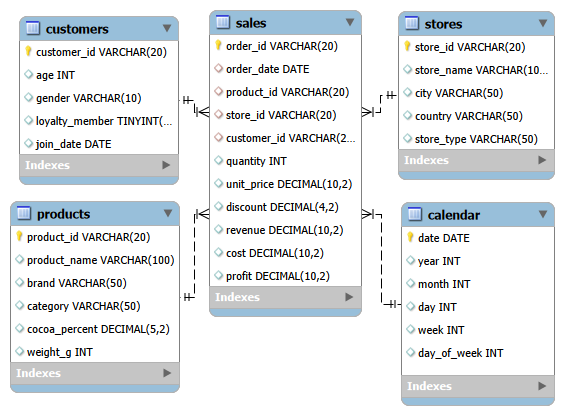
Task: Select the sales table title
Action: tap(251, 23)
